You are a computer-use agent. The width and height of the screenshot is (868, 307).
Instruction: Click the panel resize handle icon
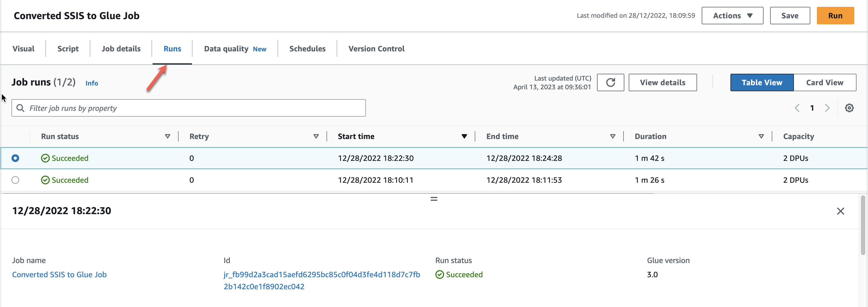coord(434,199)
